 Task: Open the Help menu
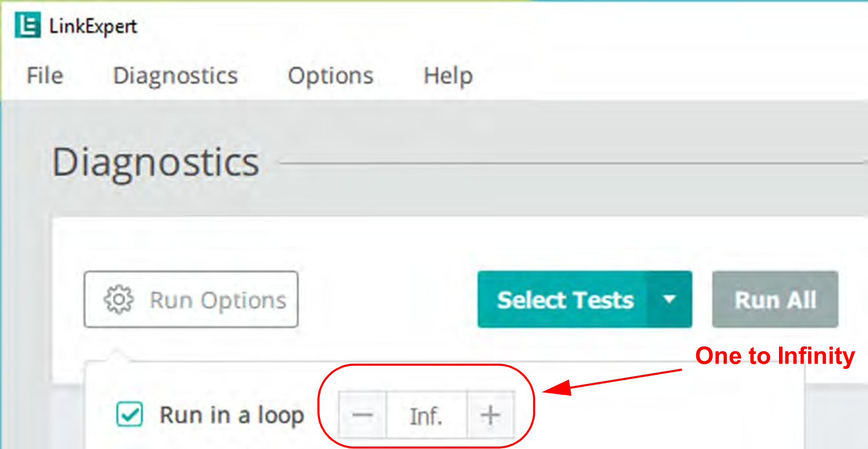point(448,76)
